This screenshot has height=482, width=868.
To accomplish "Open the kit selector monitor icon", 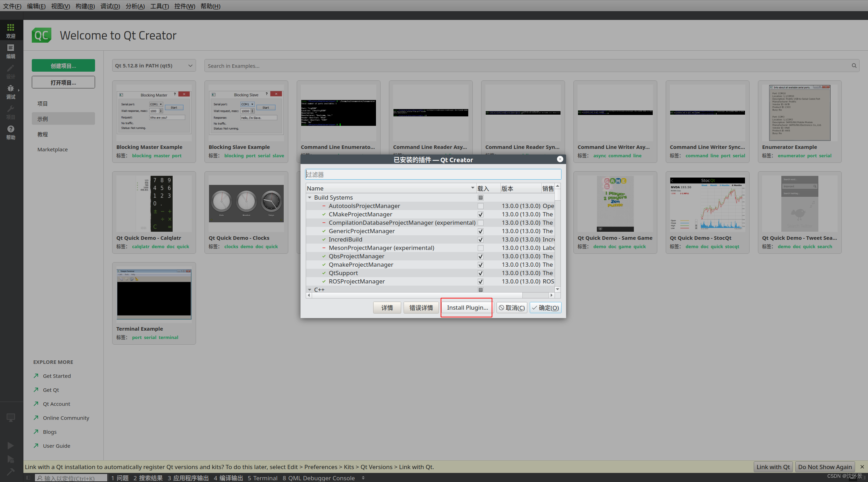I will click(x=10, y=417).
